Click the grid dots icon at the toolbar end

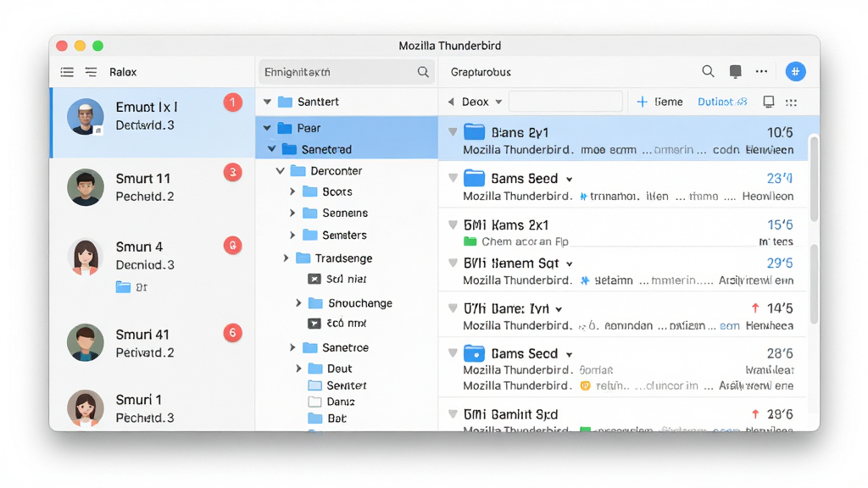click(792, 103)
